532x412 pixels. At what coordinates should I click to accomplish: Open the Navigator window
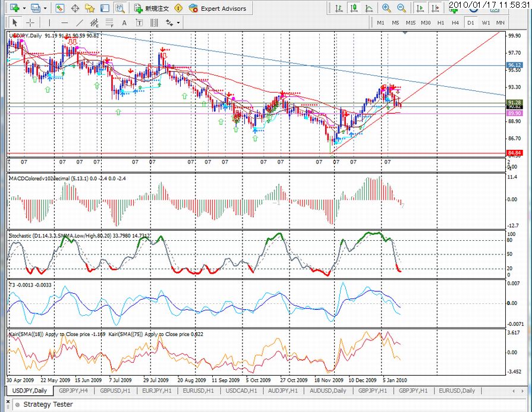tap(90, 8)
